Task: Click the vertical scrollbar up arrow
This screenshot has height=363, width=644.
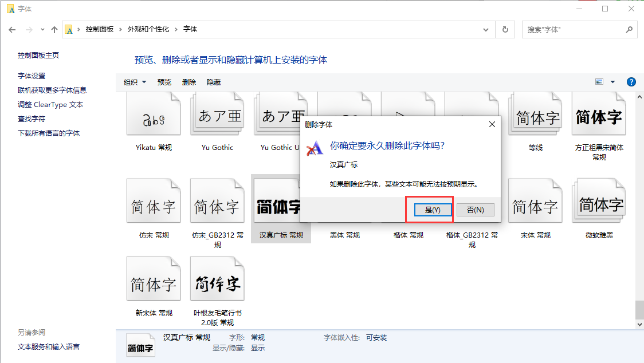Action: tap(639, 97)
